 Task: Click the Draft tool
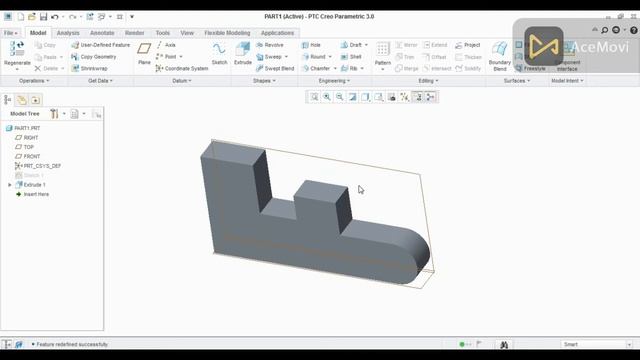[x=351, y=45]
